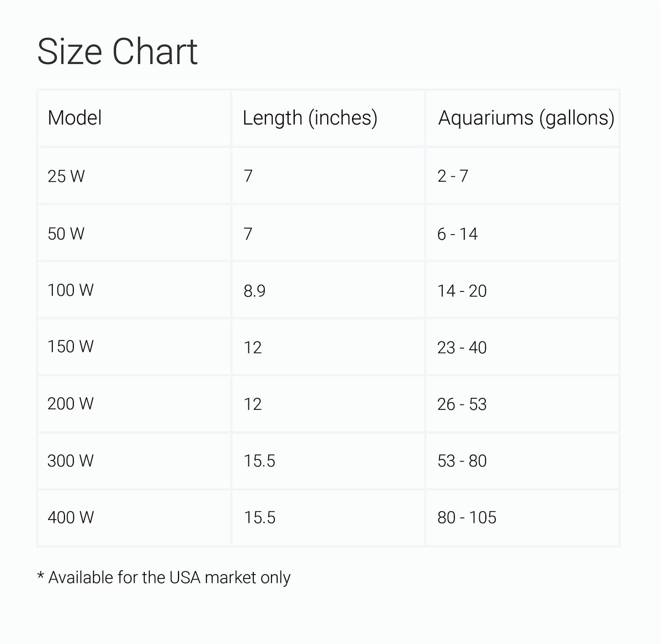
Task: Click the 23 - 40 gallons cell
Action: coord(462,348)
